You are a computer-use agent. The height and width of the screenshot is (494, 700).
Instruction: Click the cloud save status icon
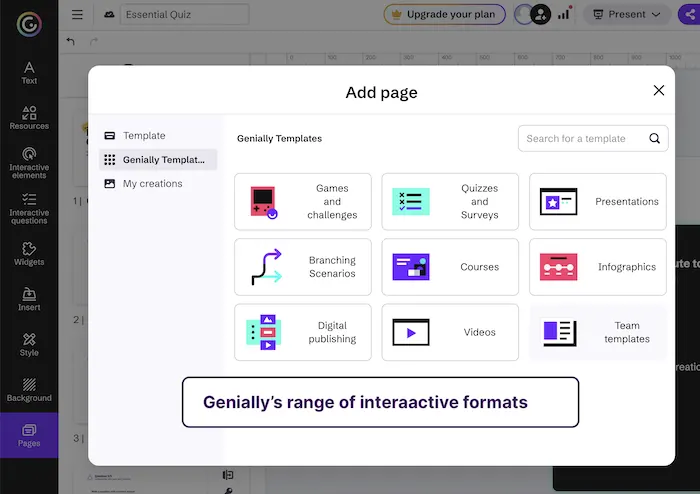pos(109,15)
